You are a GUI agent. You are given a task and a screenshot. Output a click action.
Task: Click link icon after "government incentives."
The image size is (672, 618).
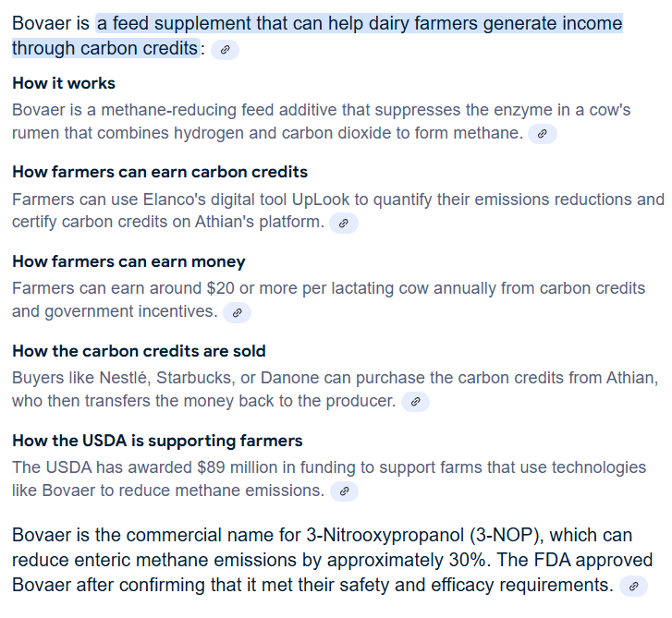pyautogui.click(x=237, y=313)
